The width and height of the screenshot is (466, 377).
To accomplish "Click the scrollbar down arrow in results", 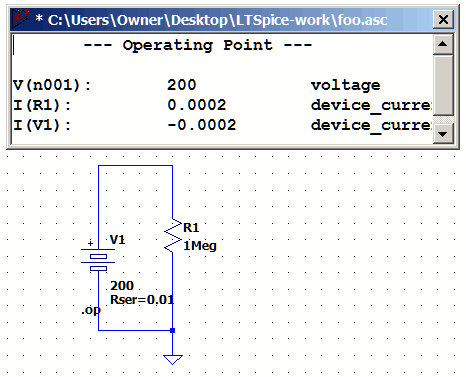I will pos(443,134).
